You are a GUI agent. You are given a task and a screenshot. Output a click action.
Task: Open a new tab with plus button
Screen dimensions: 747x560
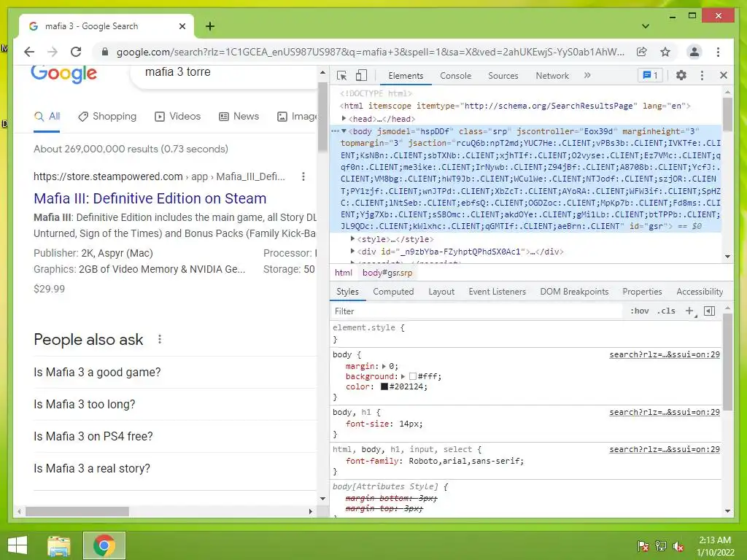[x=209, y=26]
